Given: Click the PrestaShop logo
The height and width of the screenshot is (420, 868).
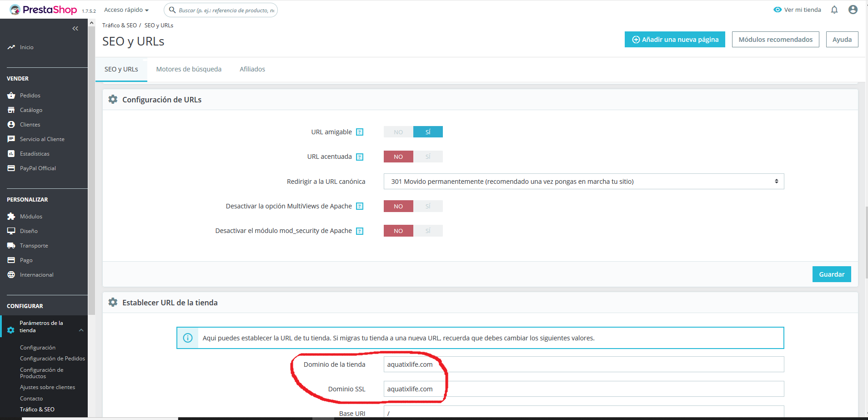Looking at the screenshot, I should pos(43,10).
